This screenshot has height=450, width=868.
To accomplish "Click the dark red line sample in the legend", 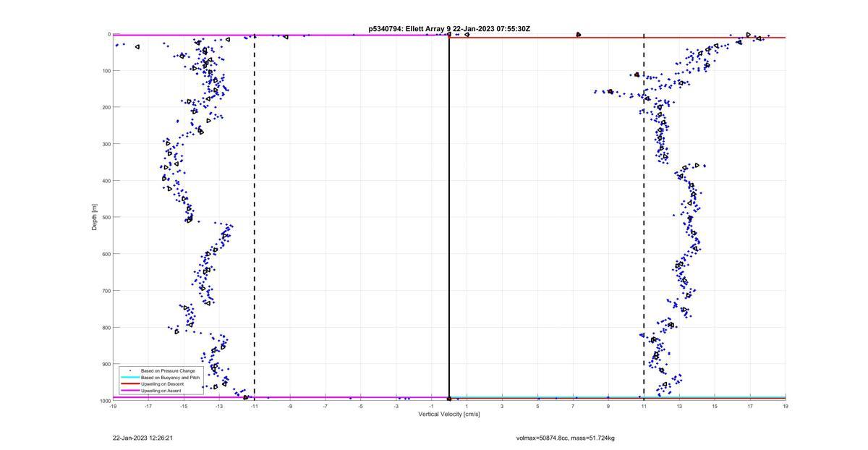I will click(129, 384).
